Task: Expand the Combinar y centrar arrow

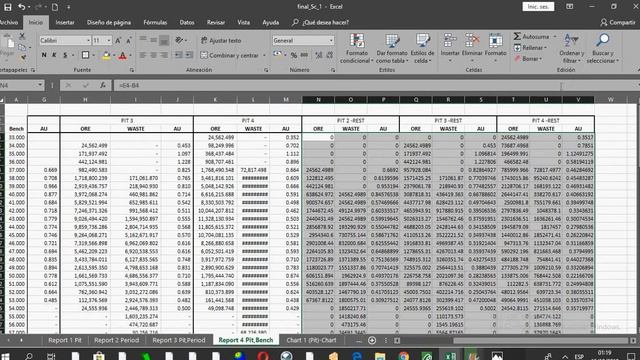Action: coord(264,55)
